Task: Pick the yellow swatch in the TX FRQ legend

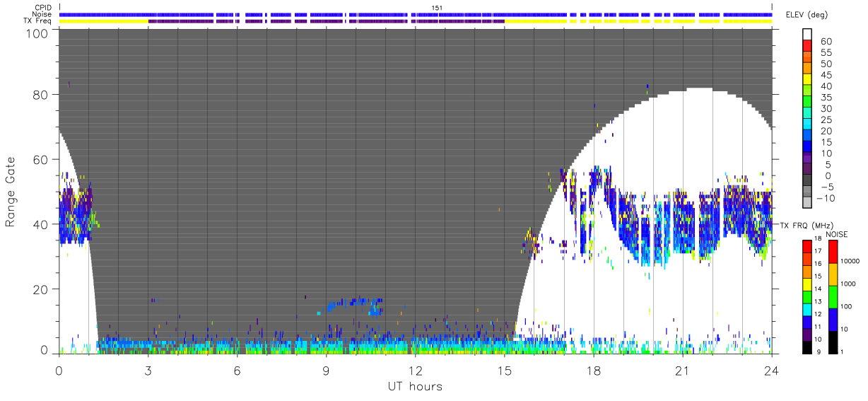Action: tap(807, 284)
